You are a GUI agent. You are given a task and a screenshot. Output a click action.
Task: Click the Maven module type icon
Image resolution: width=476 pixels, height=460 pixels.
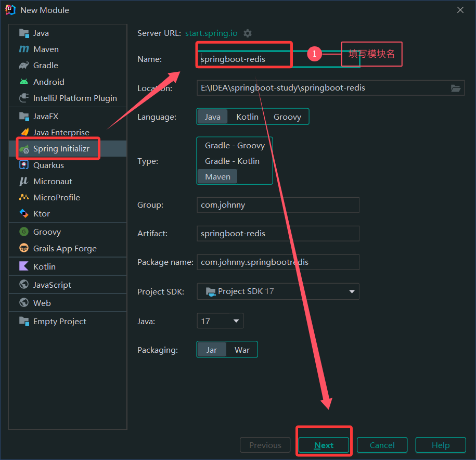point(24,49)
